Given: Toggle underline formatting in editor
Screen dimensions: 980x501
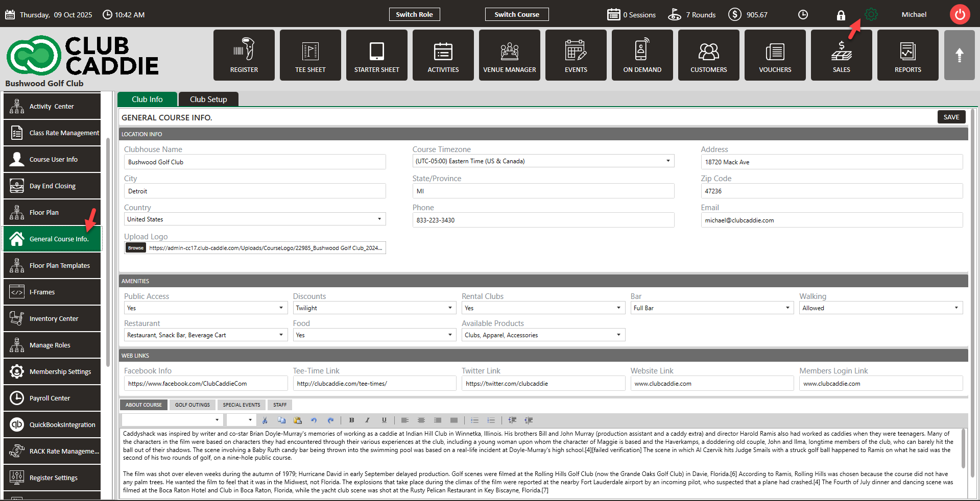Looking at the screenshot, I should pos(384,420).
